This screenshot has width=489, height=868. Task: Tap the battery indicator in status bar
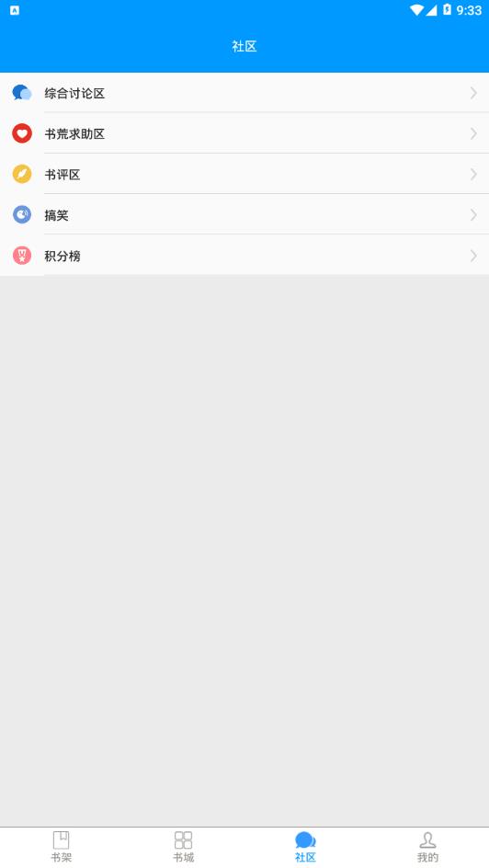pyautogui.click(x=447, y=10)
